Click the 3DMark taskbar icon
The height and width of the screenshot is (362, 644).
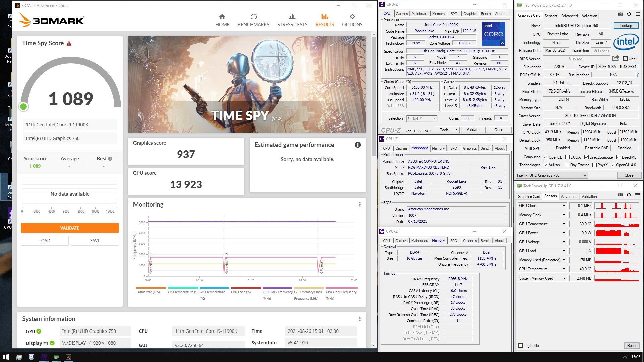pos(69,357)
